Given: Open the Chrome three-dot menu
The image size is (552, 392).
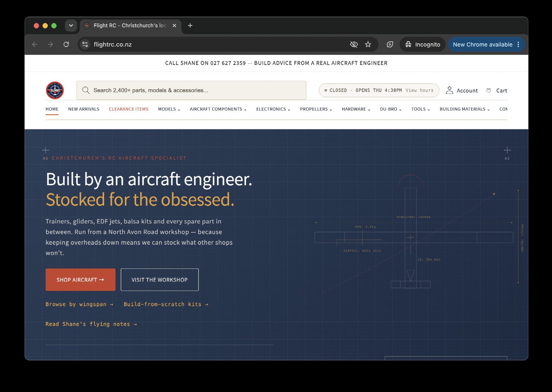Looking at the screenshot, I should coord(518,45).
